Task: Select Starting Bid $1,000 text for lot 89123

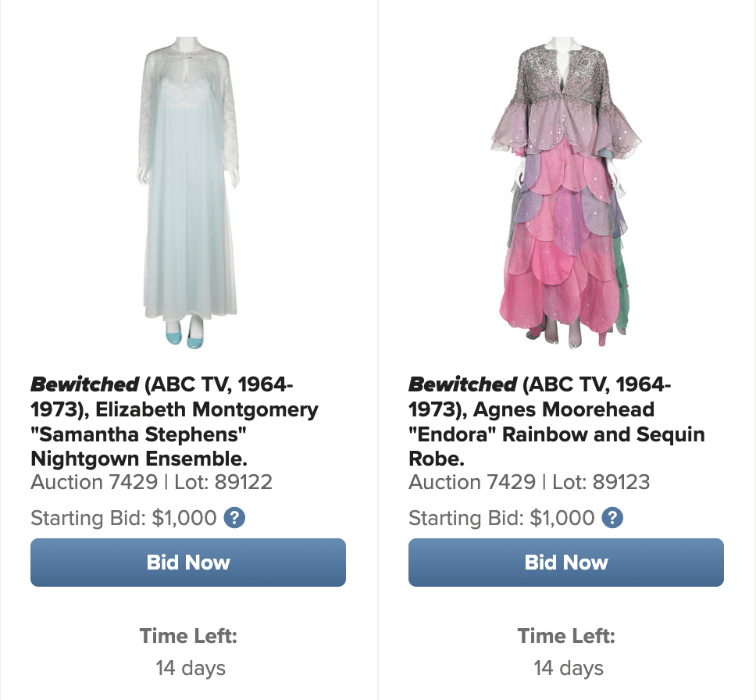Action: [501, 518]
